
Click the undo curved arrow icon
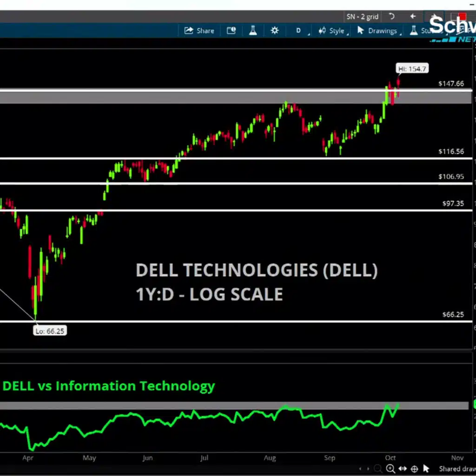(x=391, y=17)
